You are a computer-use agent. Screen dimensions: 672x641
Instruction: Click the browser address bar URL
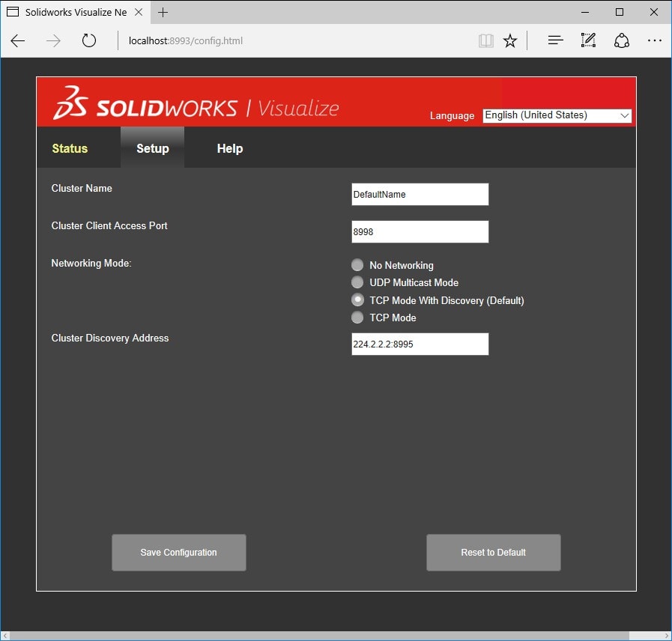[x=186, y=40]
